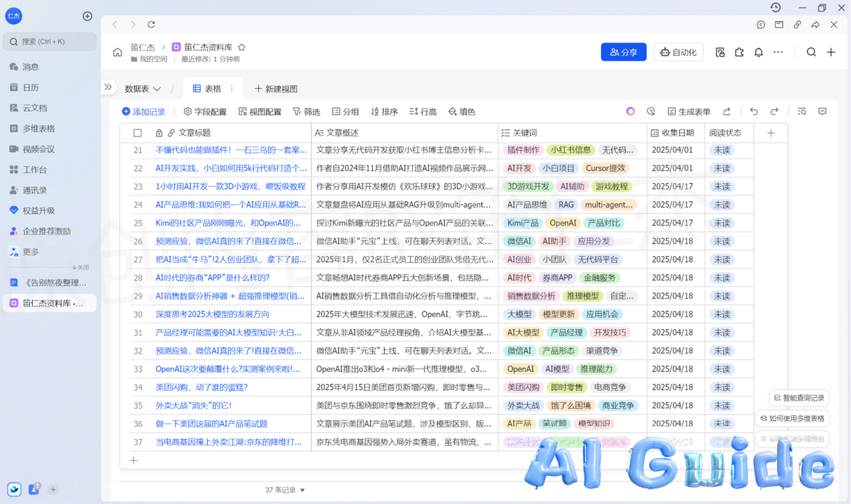Open 如何使用多维表格 help link

click(793, 418)
